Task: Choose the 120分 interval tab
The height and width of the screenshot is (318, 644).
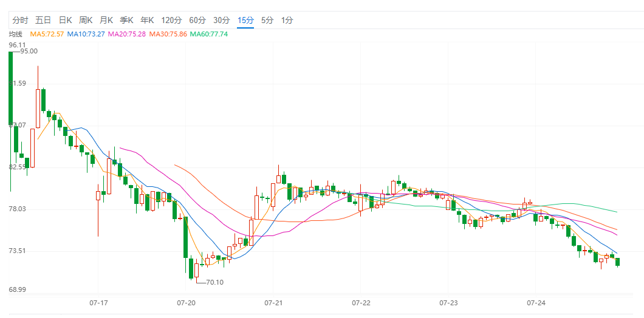Action: click(172, 20)
